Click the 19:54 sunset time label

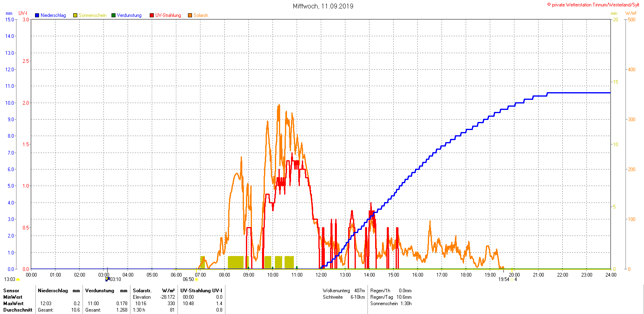[504, 279]
